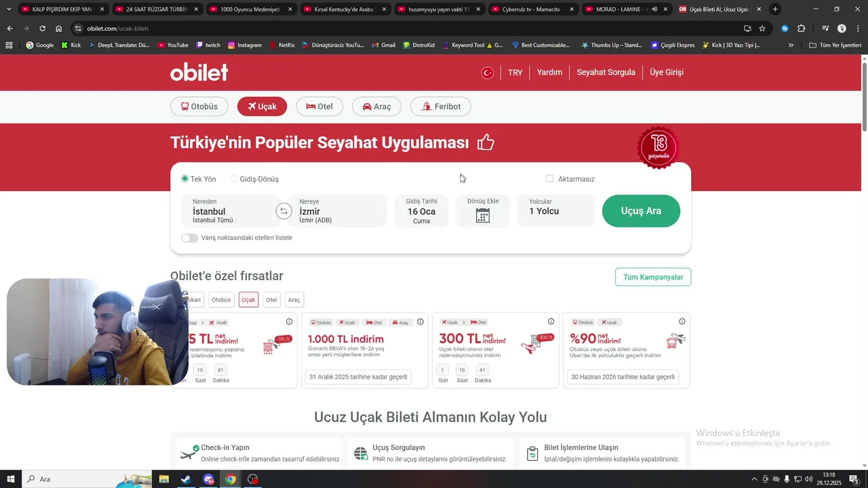
Task: Filter campaigns by Otel chip
Action: pyautogui.click(x=271, y=300)
